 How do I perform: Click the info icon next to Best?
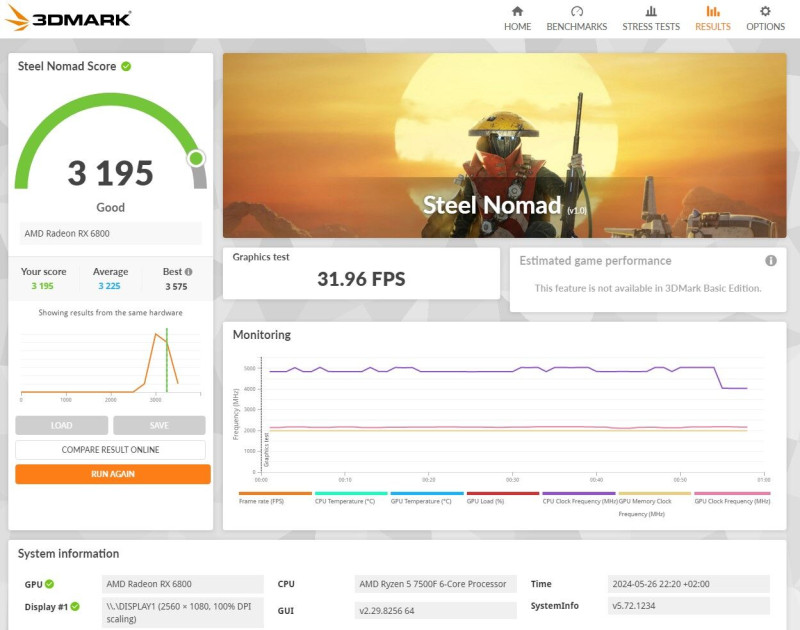(188, 272)
